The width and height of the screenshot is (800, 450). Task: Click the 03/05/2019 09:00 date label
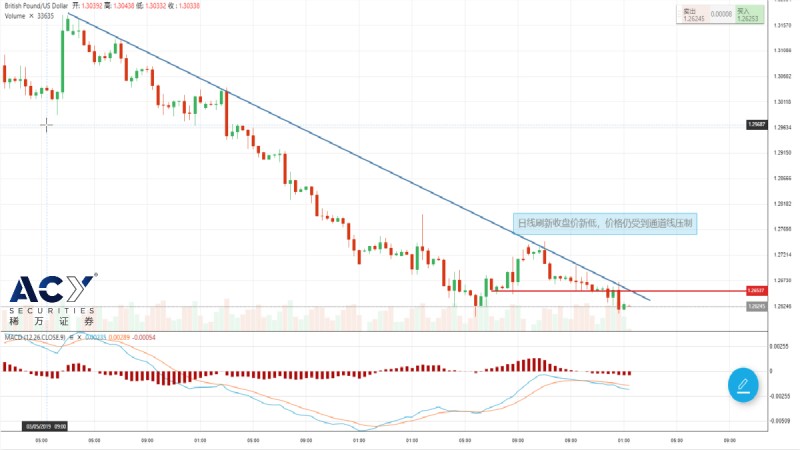[45, 426]
